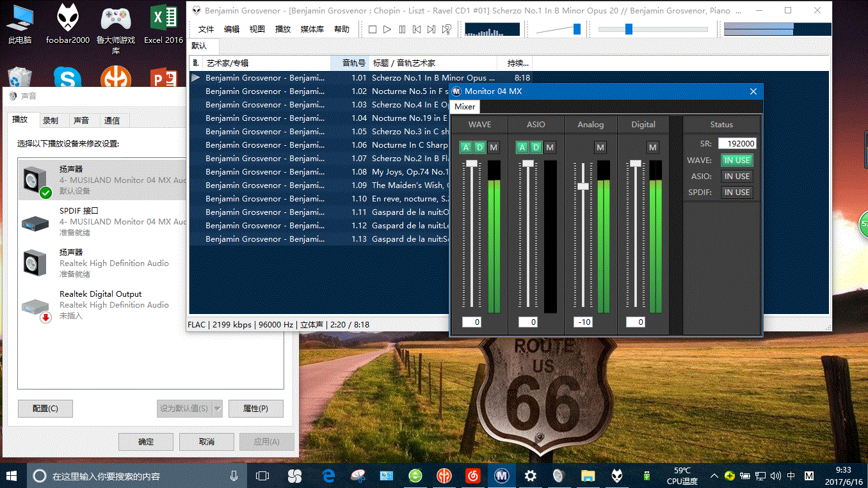The height and width of the screenshot is (488, 868).
Task: Expand the 设为默认值 dropdown arrow
Action: (x=217, y=409)
